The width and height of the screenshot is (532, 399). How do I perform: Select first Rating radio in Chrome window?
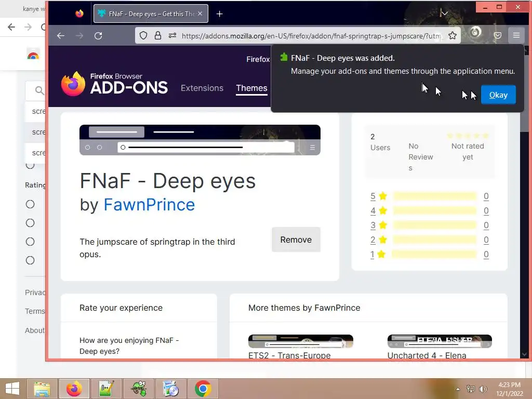pos(30,204)
